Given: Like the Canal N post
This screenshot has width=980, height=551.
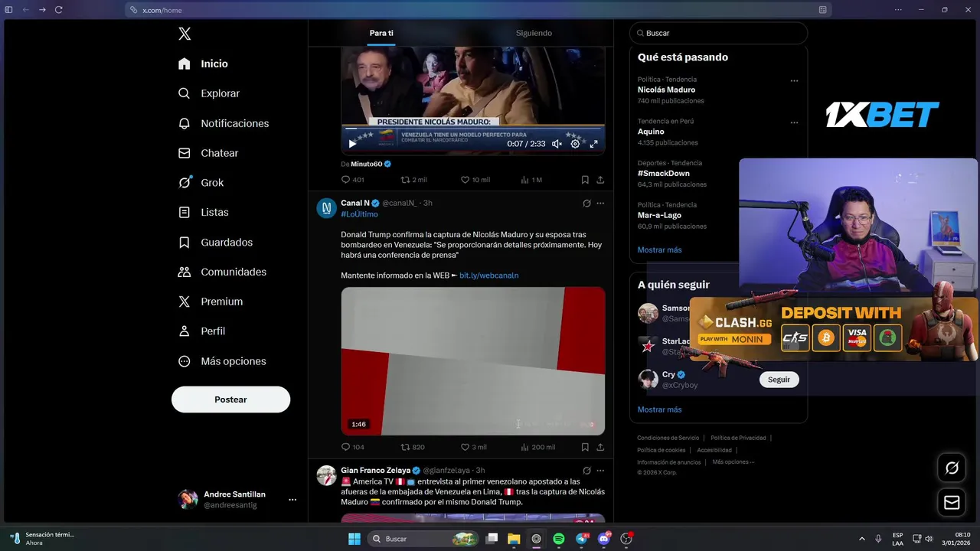Looking at the screenshot, I should pyautogui.click(x=474, y=447).
